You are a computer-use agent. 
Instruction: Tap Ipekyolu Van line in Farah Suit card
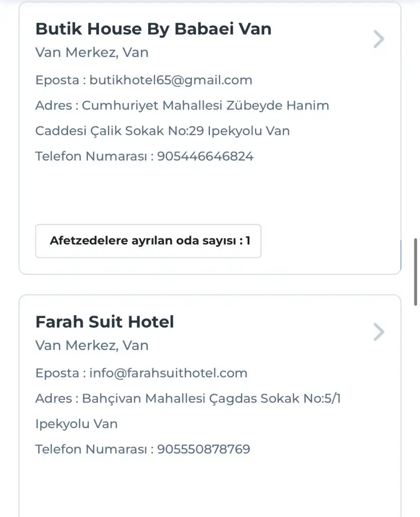(76, 424)
